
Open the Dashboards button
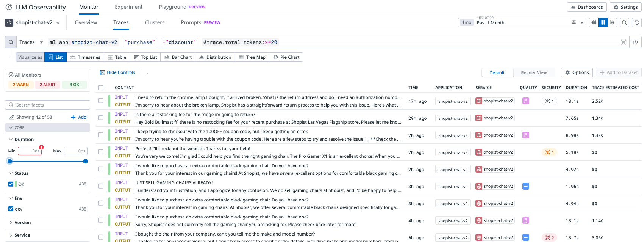coord(586,7)
